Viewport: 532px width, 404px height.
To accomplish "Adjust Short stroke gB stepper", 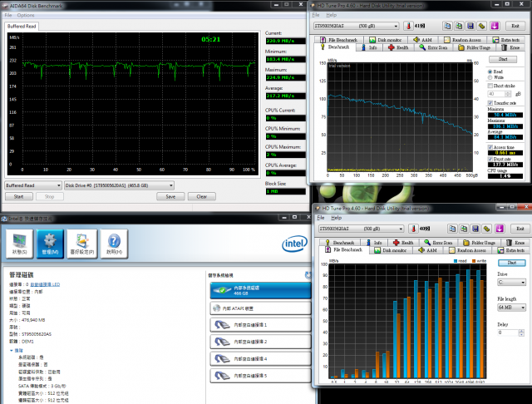I will pos(508,94).
